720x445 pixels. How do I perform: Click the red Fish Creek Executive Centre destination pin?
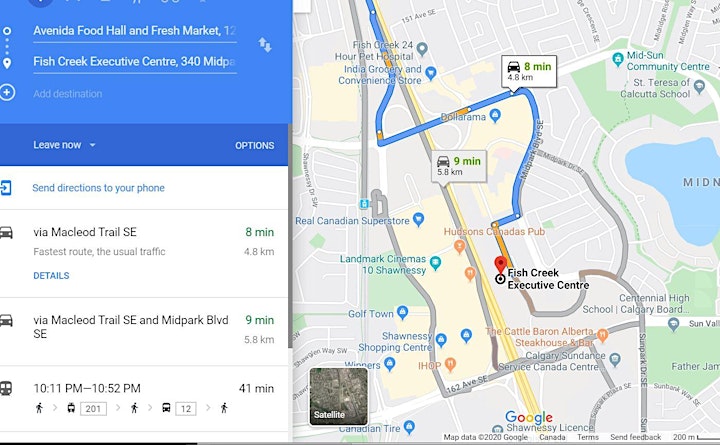pos(501,265)
